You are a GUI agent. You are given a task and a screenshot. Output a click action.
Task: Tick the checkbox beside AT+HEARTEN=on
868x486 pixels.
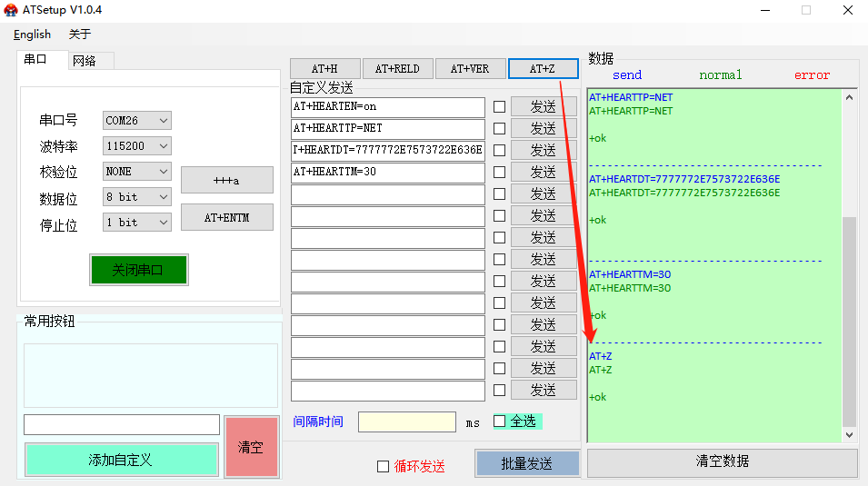tap(499, 107)
